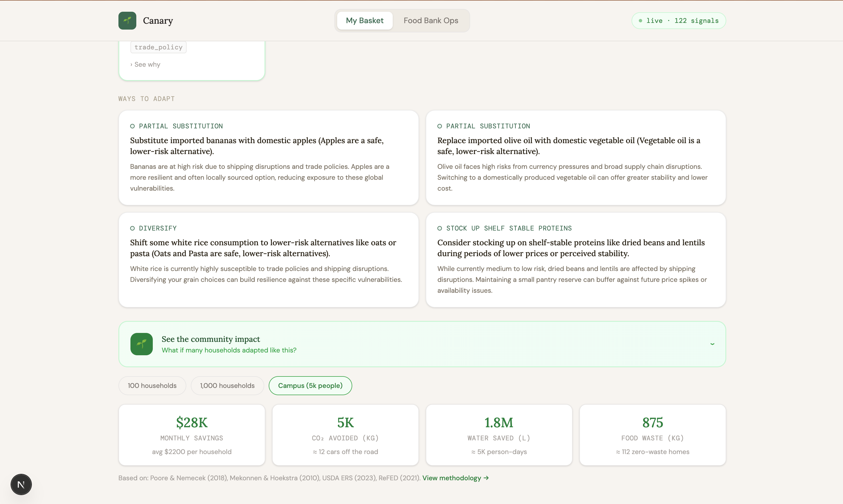Click the live 122 signals badge

tap(678, 21)
